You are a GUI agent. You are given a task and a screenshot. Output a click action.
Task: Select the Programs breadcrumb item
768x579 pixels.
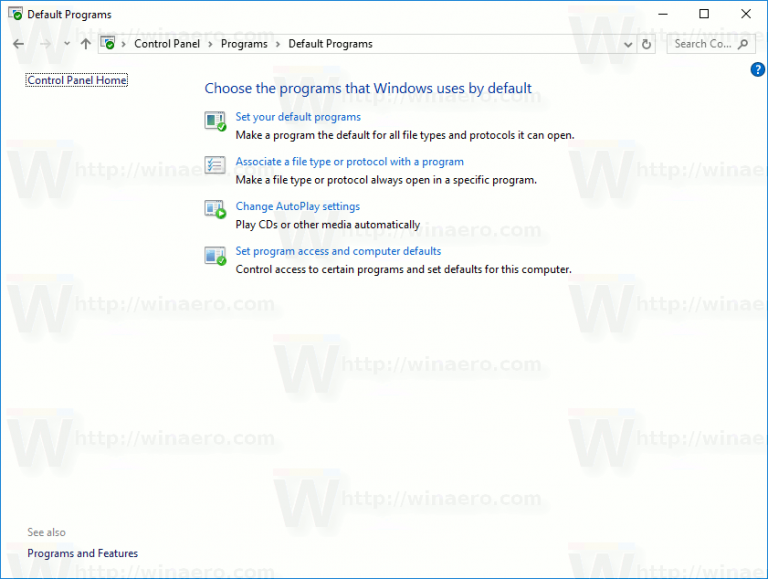click(244, 44)
